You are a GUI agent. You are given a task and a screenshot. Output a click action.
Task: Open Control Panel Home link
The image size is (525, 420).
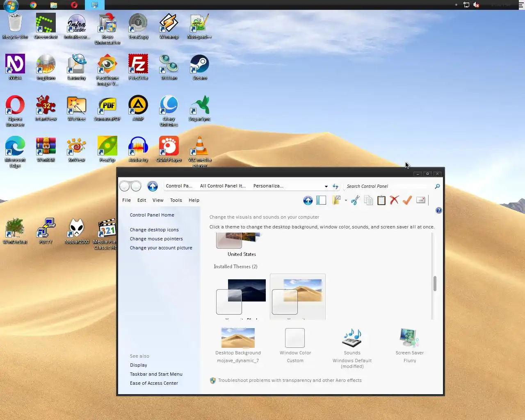[x=152, y=215]
